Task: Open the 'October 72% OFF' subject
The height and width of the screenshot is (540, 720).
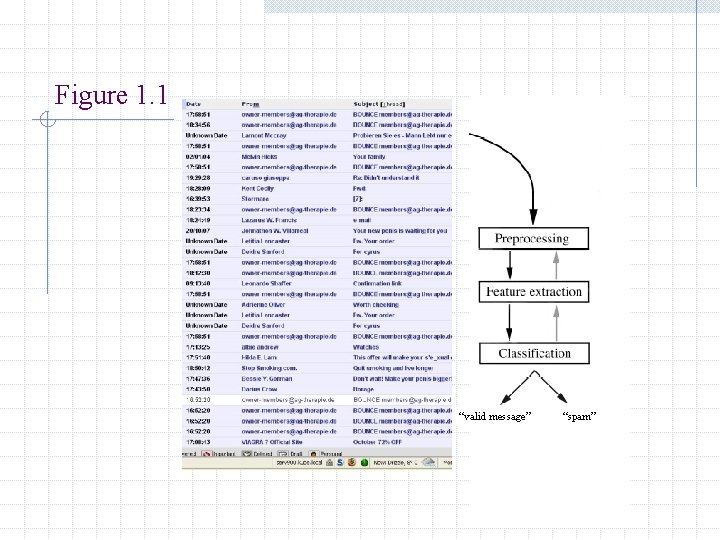Action: (x=377, y=442)
